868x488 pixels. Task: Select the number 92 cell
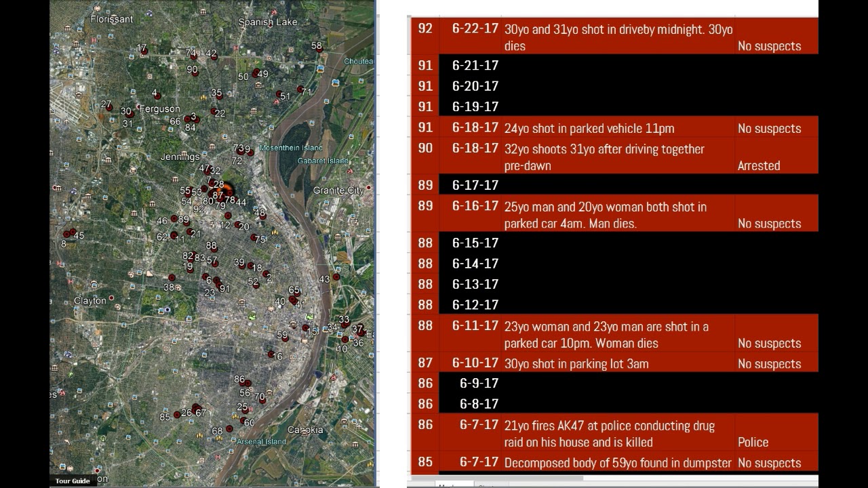coord(425,37)
